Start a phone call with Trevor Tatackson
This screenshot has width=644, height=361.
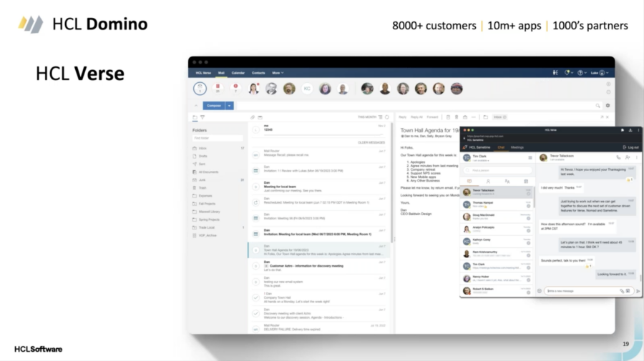click(x=618, y=157)
